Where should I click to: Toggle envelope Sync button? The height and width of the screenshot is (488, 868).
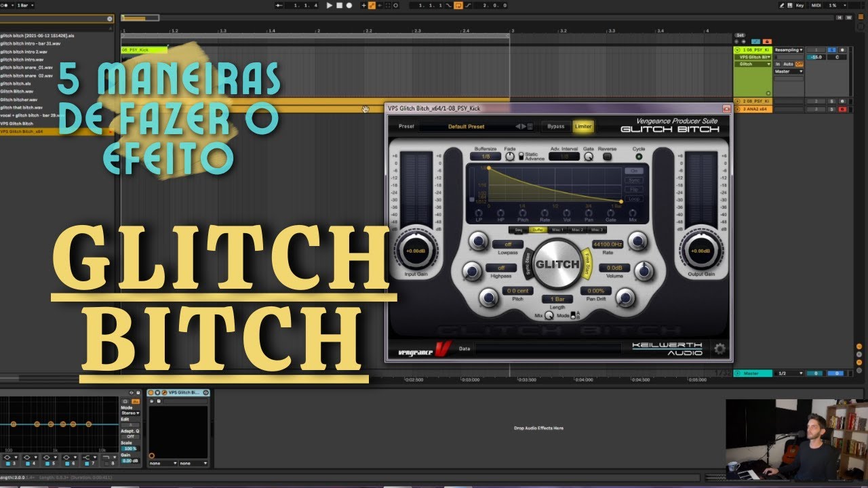click(634, 180)
